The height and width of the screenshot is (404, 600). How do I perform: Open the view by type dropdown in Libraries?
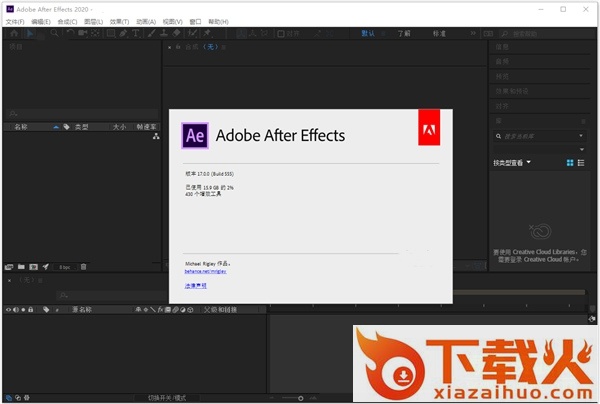512,163
